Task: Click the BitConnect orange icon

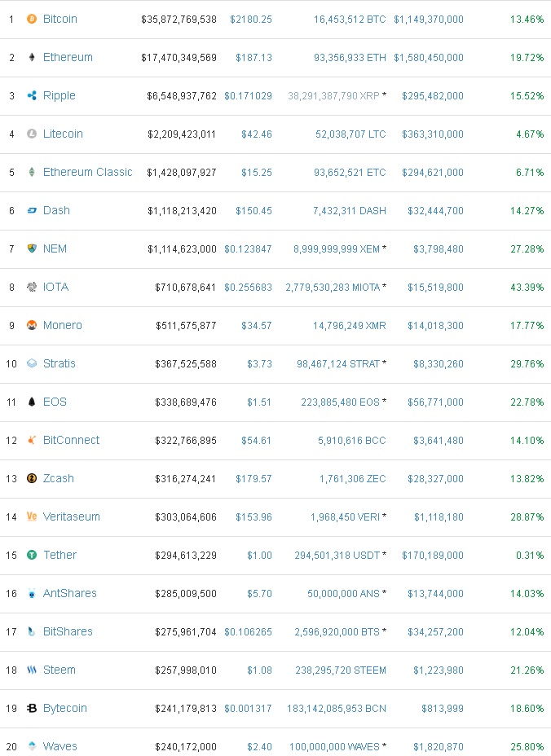Action: 32,440
